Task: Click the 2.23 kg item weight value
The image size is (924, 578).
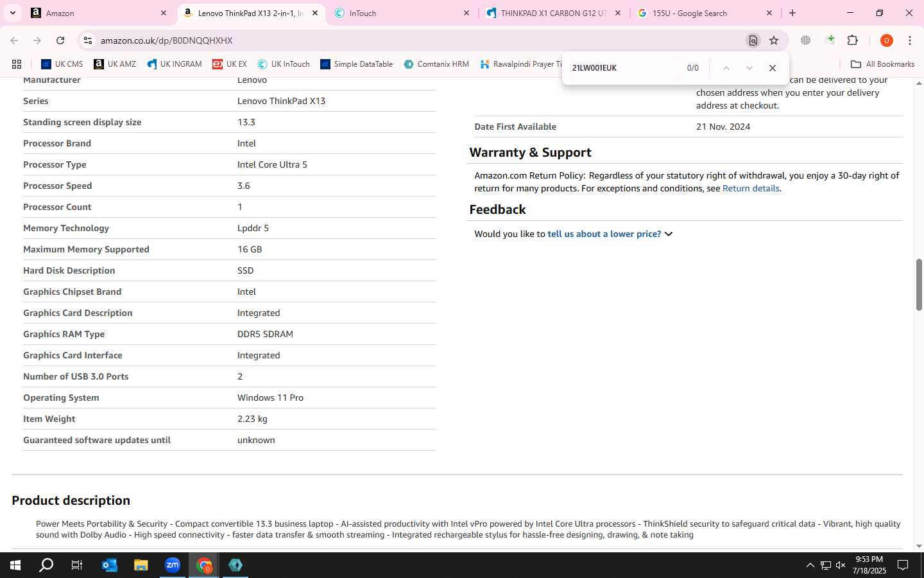Action: (252, 419)
